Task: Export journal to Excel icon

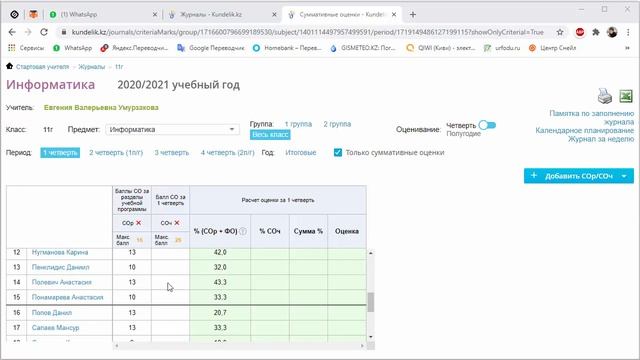Action: click(x=626, y=96)
